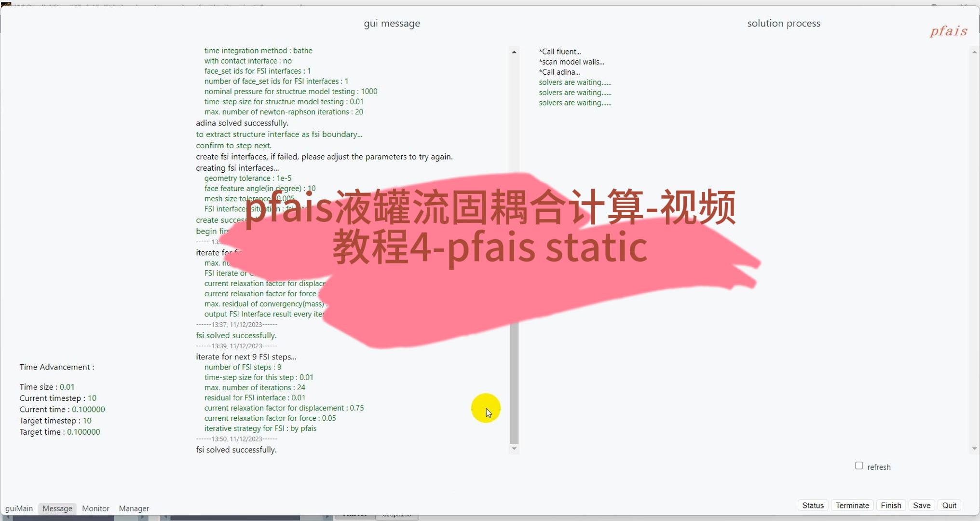Click 'confirm to step next.' line
This screenshot has width=980, height=521.
coord(233,145)
